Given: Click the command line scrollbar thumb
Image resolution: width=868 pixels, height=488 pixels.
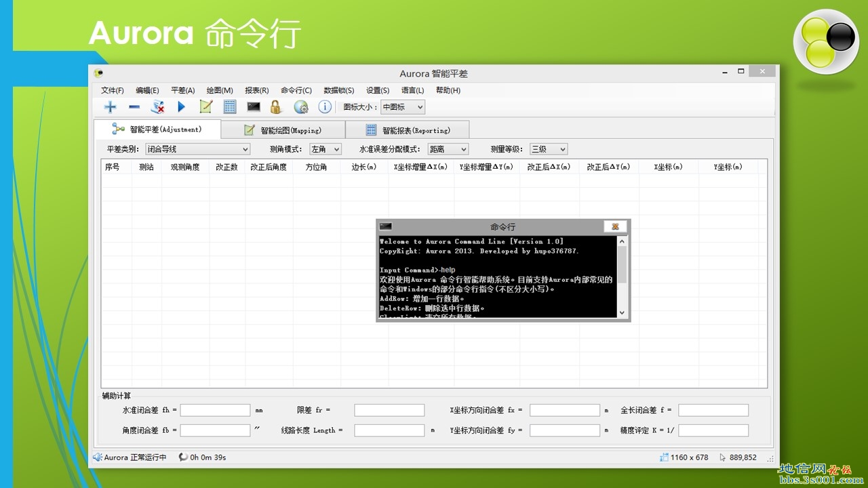Looking at the screenshot, I should tap(623, 264).
